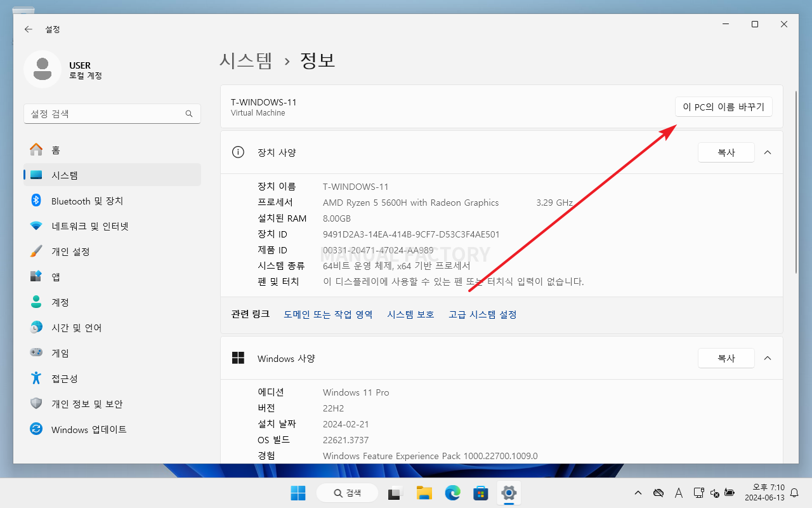The image size is (812, 508).
Task: Click the info icon beside 장치 사양
Action: coord(238,152)
